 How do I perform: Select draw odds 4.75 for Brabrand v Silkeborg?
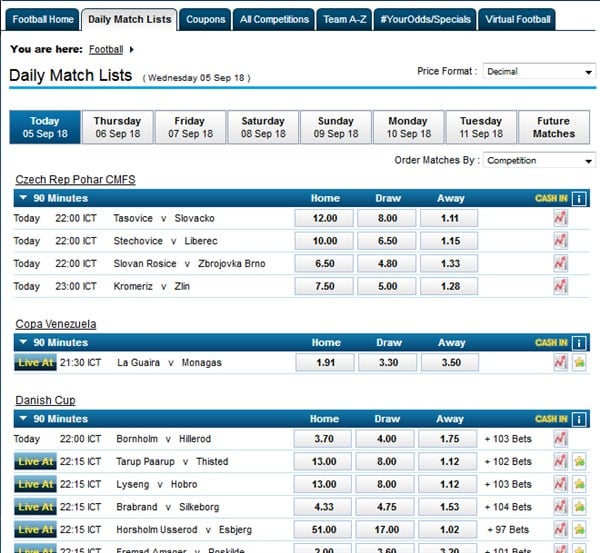(385, 507)
